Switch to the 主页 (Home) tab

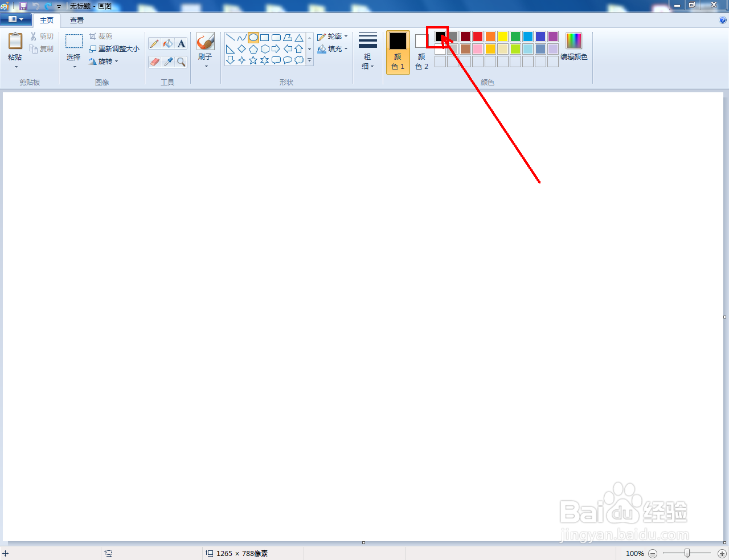(47, 20)
